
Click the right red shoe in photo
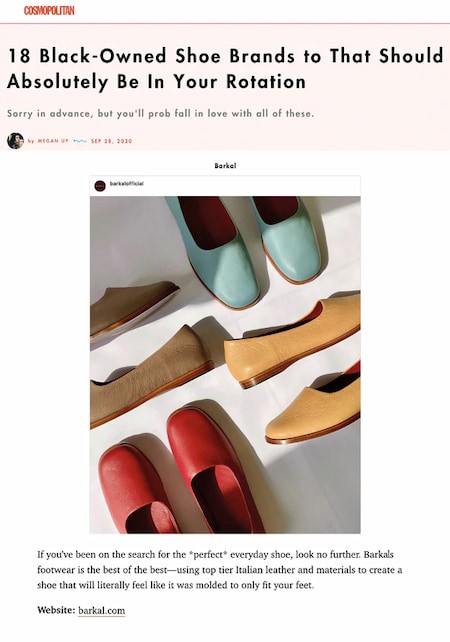click(x=213, y=469)
